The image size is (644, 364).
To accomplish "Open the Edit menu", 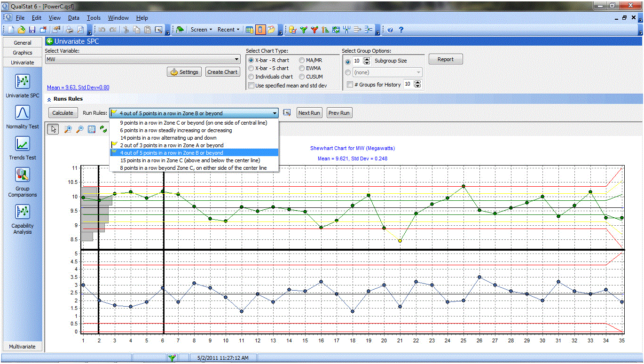I will (37, 18).
